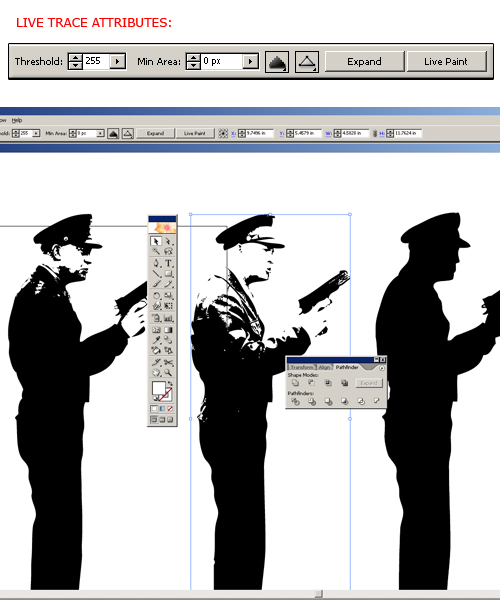
Task: Open the Pathfinder panel options menu
Action: click(x=382, y=368)
